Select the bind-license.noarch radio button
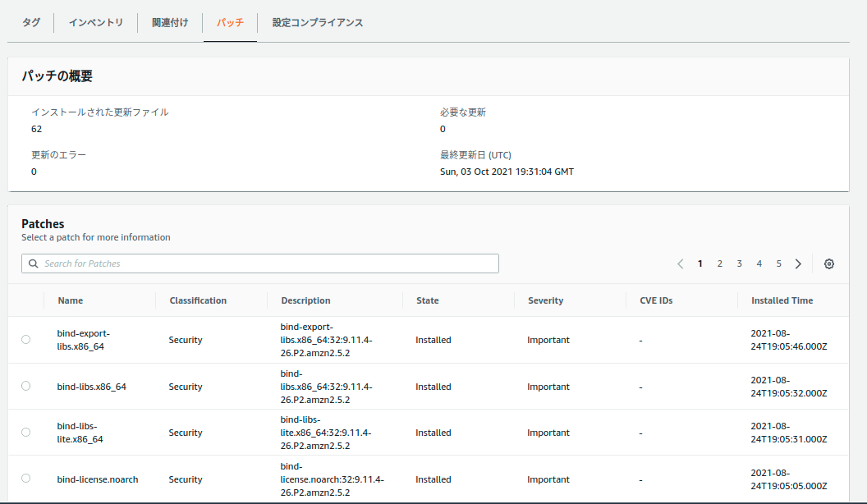The height and width of the screenshot is (504, 867). [26, 479]
